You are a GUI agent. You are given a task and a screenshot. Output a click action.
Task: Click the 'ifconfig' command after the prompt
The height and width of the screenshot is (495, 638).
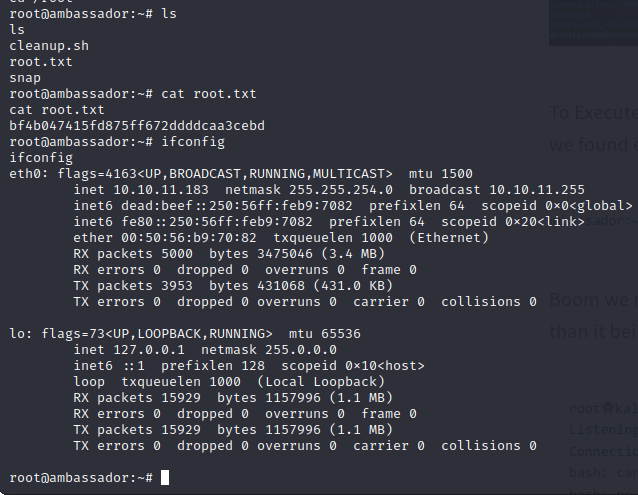(193, 142)
